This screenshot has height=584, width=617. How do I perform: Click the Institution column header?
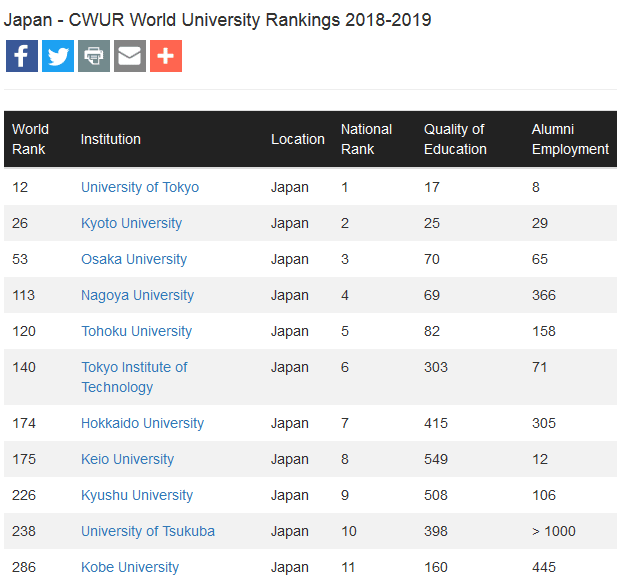(111, 139)
